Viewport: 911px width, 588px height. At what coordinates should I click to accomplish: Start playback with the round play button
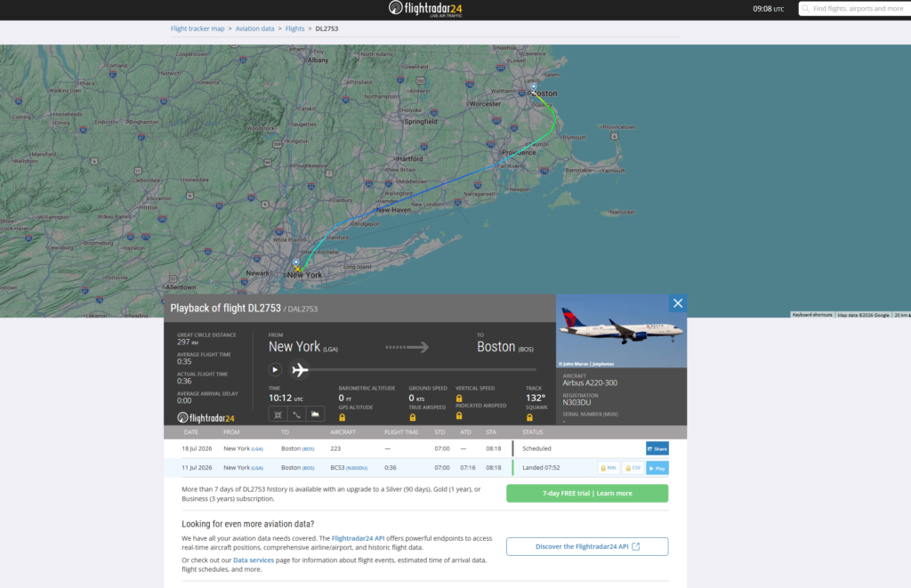point(275,369)
